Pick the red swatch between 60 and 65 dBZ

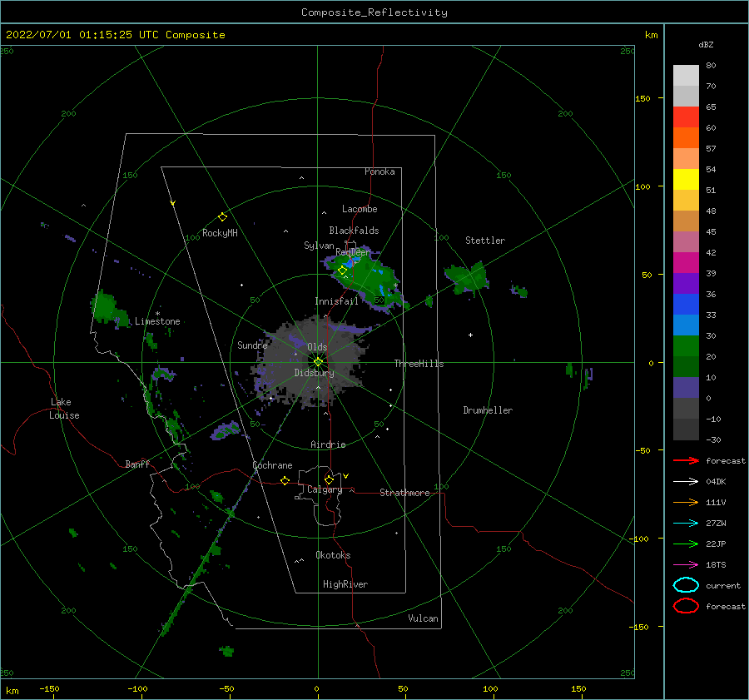686,117
